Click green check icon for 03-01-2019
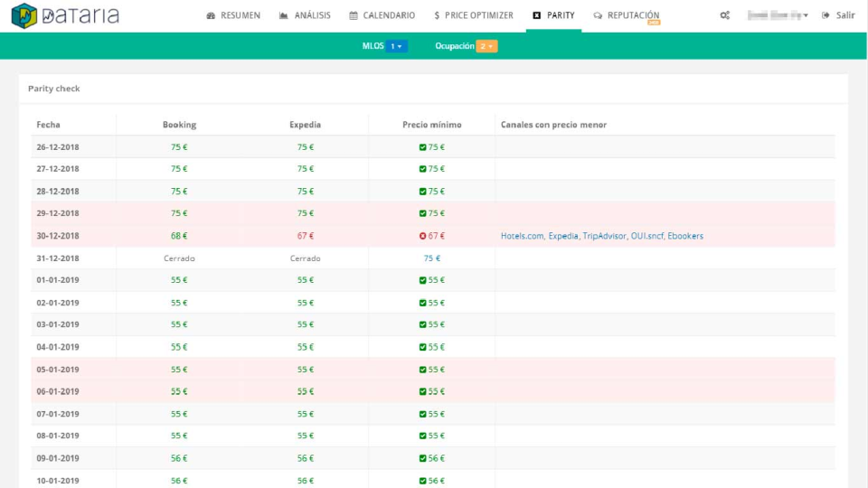The width and height of the screenshot is (868, 488). click(x=422, y=324)
